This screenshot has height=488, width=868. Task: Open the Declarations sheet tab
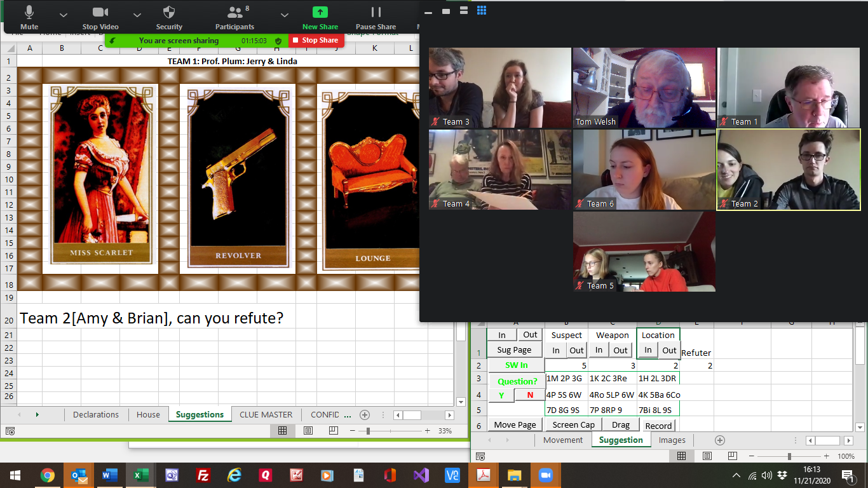pyautogui.click(x=96, y=414)
